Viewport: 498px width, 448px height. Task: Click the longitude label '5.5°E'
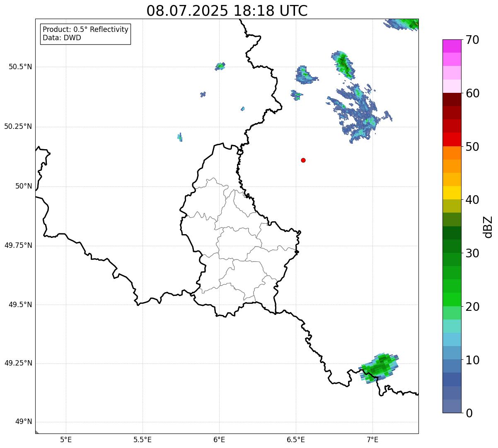143,440
